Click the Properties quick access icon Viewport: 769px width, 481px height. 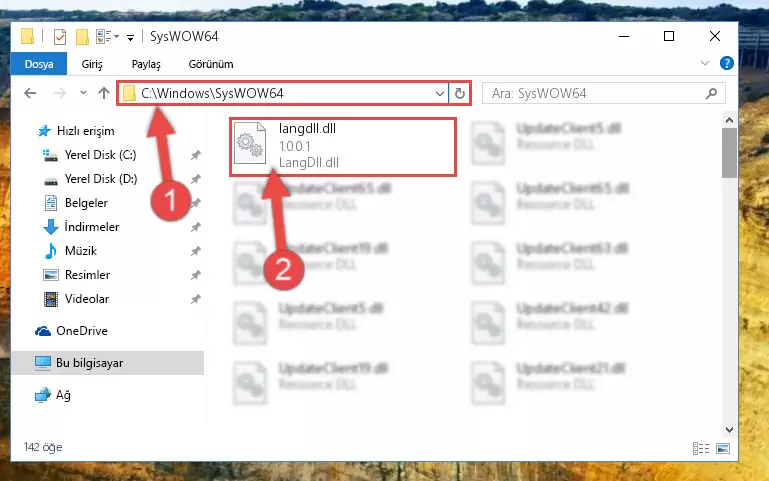tap(60, 37)
